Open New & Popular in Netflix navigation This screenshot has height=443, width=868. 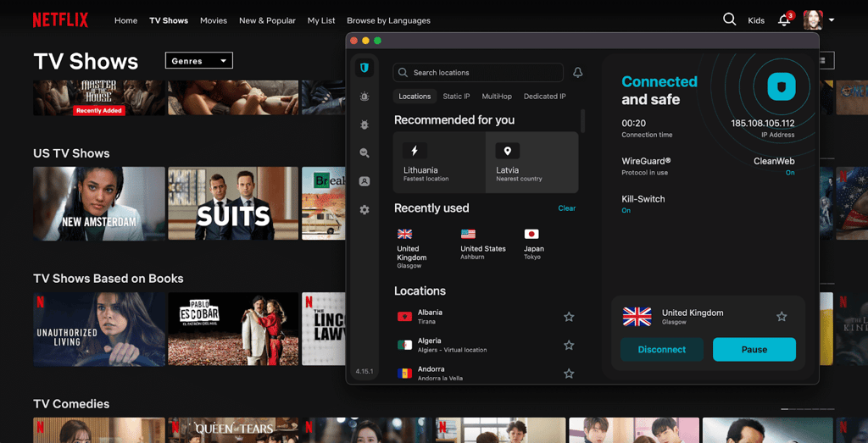click(267, 20)
